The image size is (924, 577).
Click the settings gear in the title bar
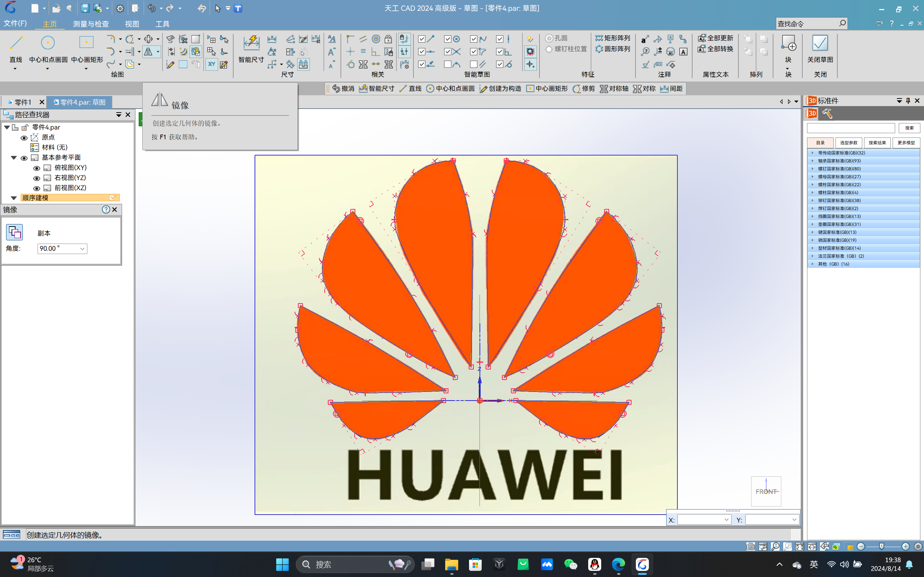[120, 8]
